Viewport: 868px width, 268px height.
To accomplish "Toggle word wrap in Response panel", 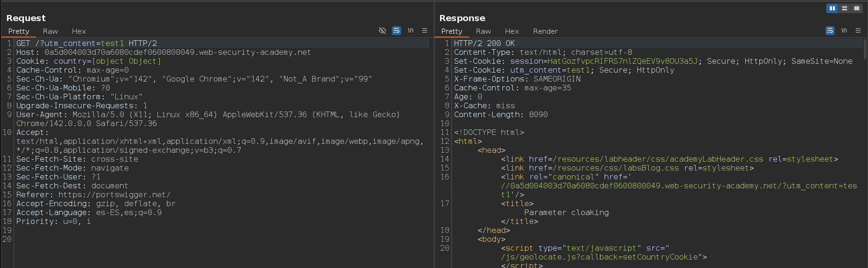I will (830, 31).
